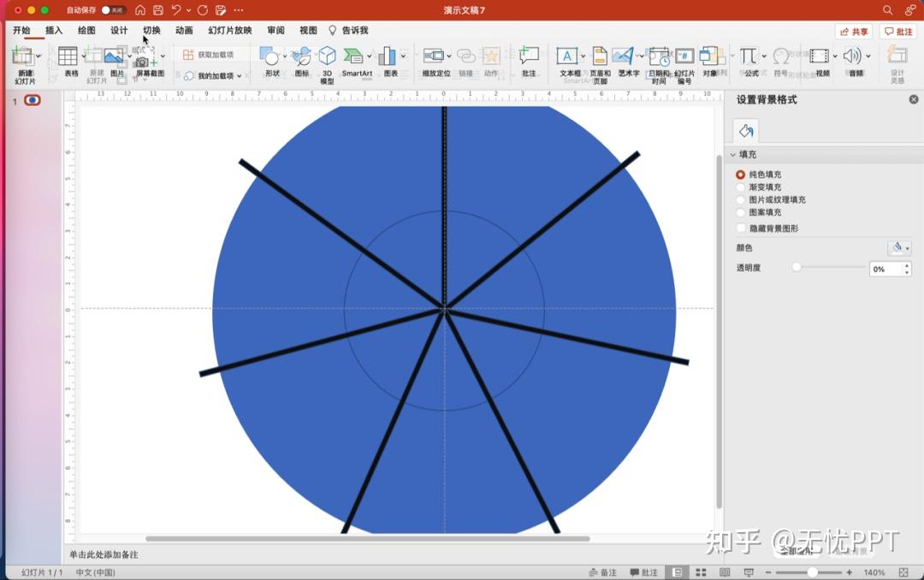
Task: Click the 幻灯片编号 slide number icon
Action: (x=684, y=56)
